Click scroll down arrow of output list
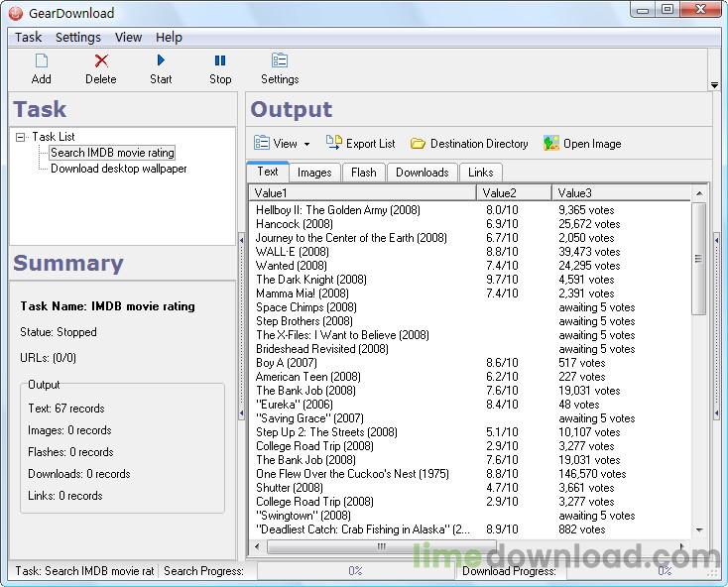728x587 pixels. tap(699, 529)
